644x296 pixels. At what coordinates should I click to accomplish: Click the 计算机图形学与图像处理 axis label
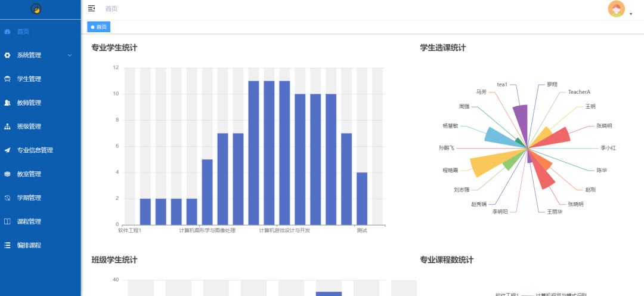pos(208,230)
